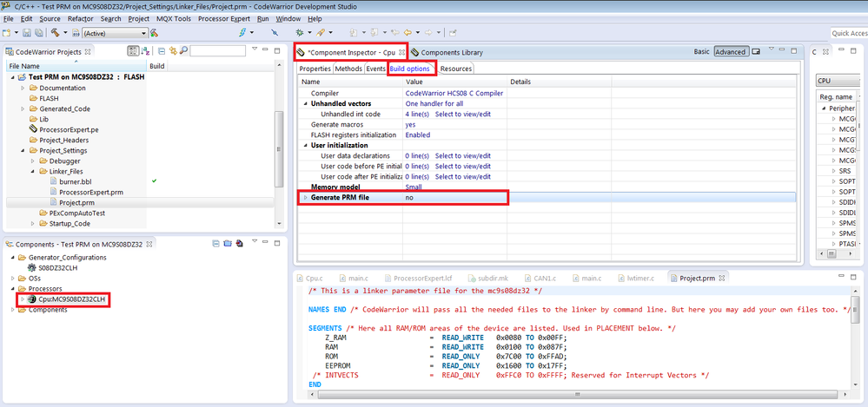Open the File menu
The height and width of the screenshot is (407, 868).
point(8,18)
